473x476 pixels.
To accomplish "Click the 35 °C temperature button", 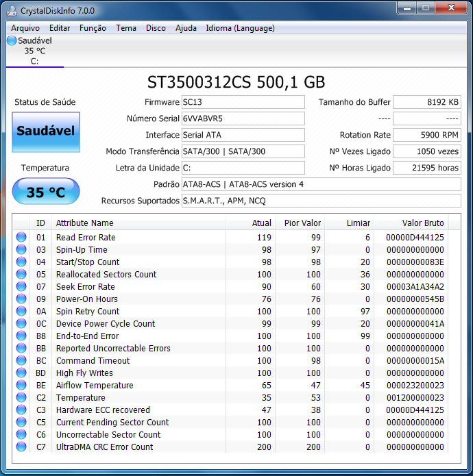I will 46,191.
